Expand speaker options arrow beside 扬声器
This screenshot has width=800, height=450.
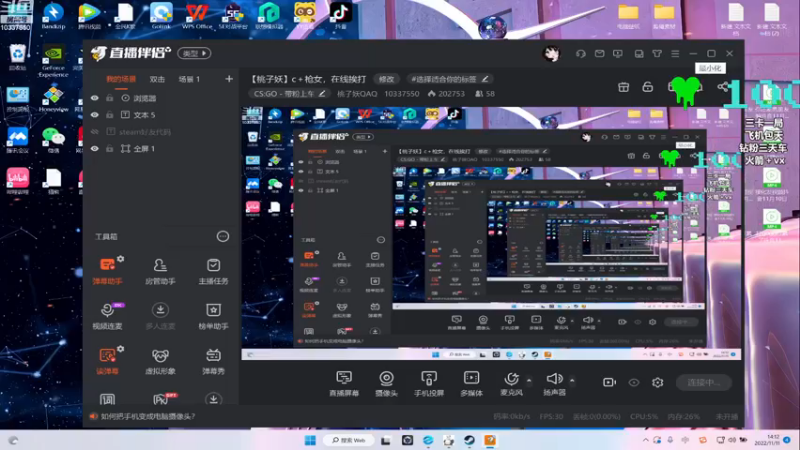click(x=572, y=381)
